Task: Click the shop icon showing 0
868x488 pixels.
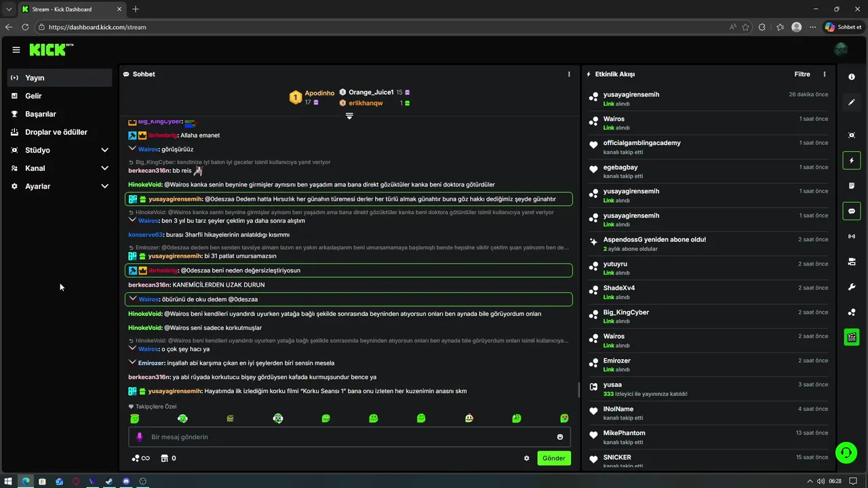Action: [168, 458]
